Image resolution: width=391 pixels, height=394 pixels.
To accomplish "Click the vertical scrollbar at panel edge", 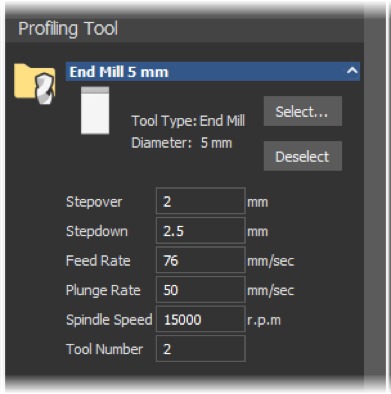I will coord(374,197).
